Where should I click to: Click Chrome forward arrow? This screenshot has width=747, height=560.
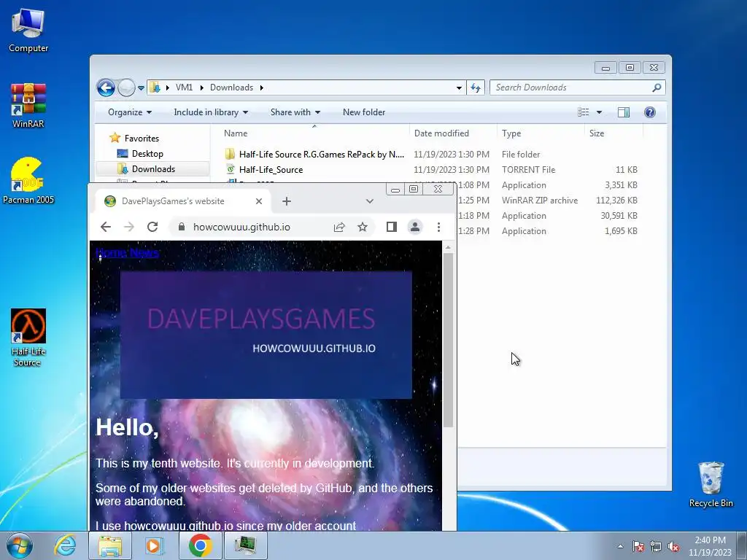click(x=129, y=227)
